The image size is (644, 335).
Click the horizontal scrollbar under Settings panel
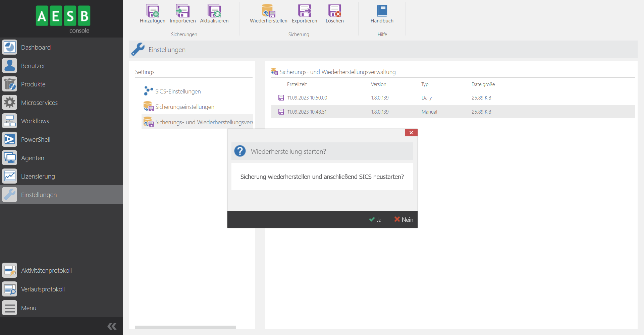click(x=185, y=327)
